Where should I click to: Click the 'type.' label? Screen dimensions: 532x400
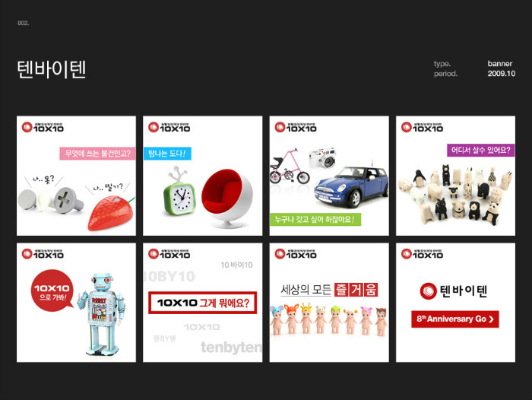[x=442, y=64]
